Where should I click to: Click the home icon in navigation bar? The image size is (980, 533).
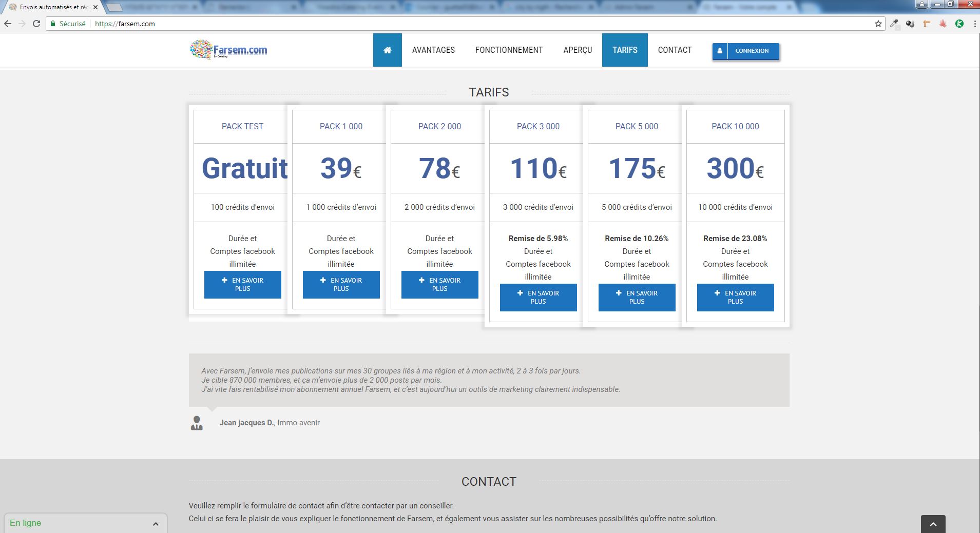click(x=387, y=50)
